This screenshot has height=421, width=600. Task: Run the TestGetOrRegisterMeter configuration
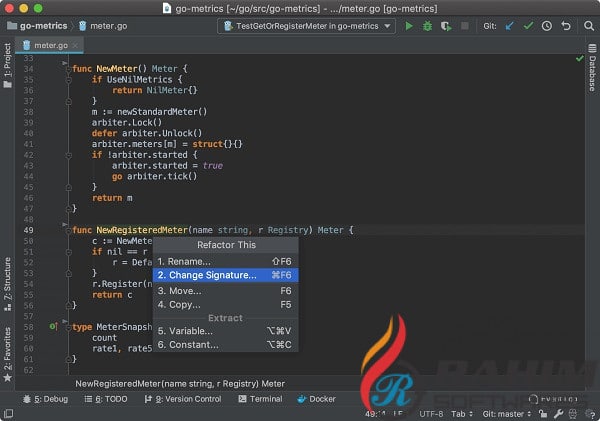tap(409, 26)
